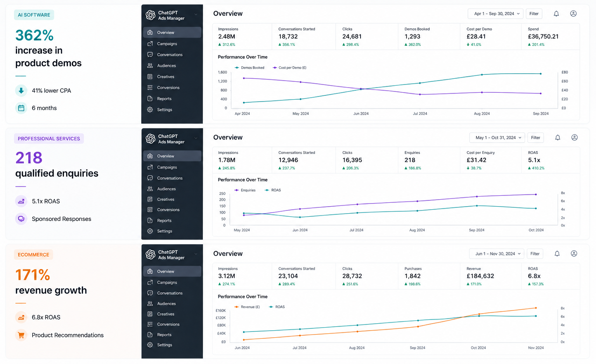Click the Conversations Started 18,732 value
Viewport: 596px width, 364px height.
point(288,36)
